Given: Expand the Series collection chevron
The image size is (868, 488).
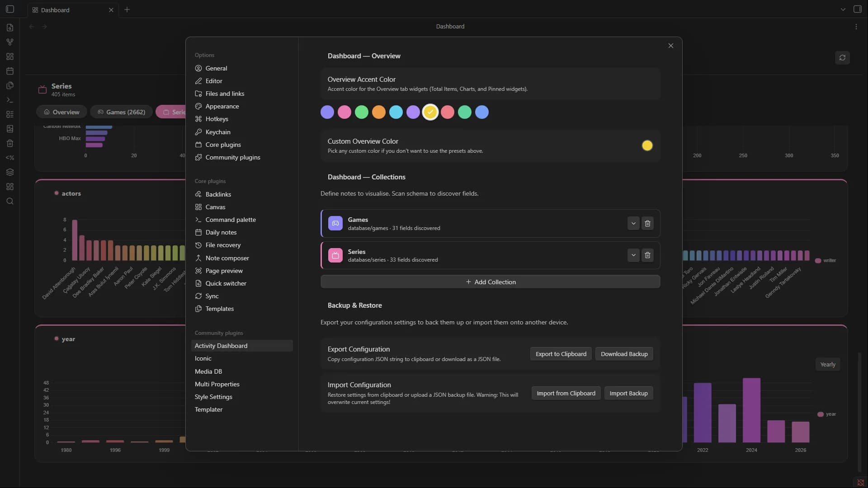Looking at the screenshot, I should click(x=633, y=255).
